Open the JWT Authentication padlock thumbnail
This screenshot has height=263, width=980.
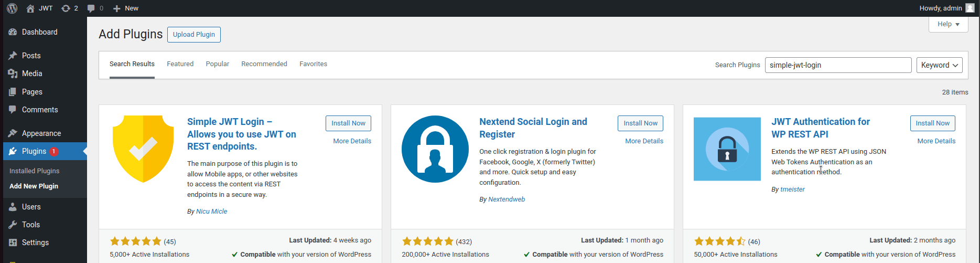[x=727, y=149]
